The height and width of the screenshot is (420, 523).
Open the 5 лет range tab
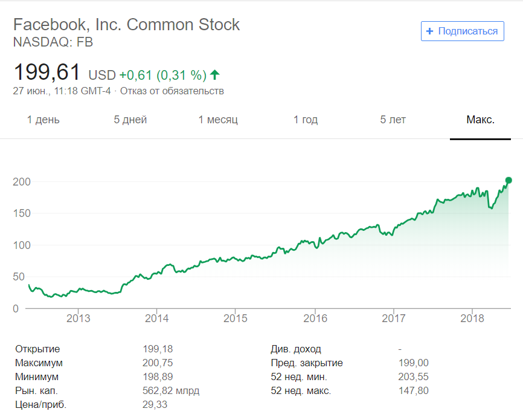393,120
